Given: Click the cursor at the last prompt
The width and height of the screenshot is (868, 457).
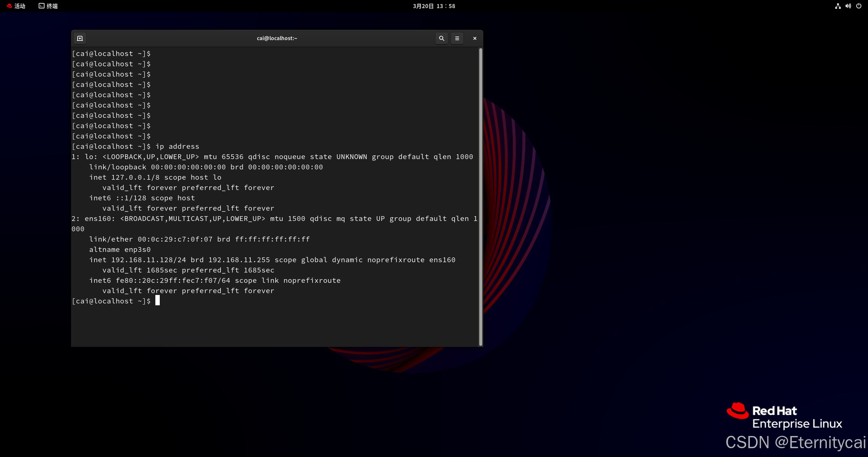Looking at the screenshot, I should click(158, 301).
